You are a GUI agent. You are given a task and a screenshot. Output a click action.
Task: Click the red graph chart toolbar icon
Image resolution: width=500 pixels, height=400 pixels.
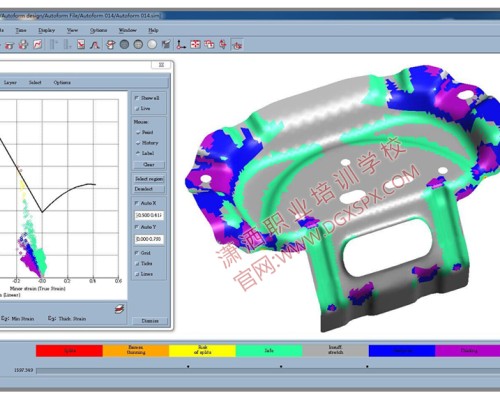coord(38,44)
